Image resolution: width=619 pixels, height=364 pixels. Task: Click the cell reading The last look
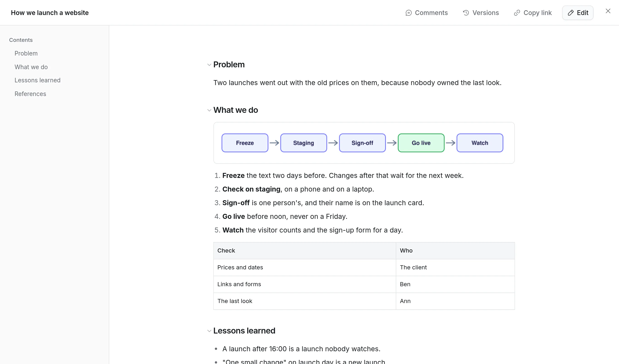[304, 301]
